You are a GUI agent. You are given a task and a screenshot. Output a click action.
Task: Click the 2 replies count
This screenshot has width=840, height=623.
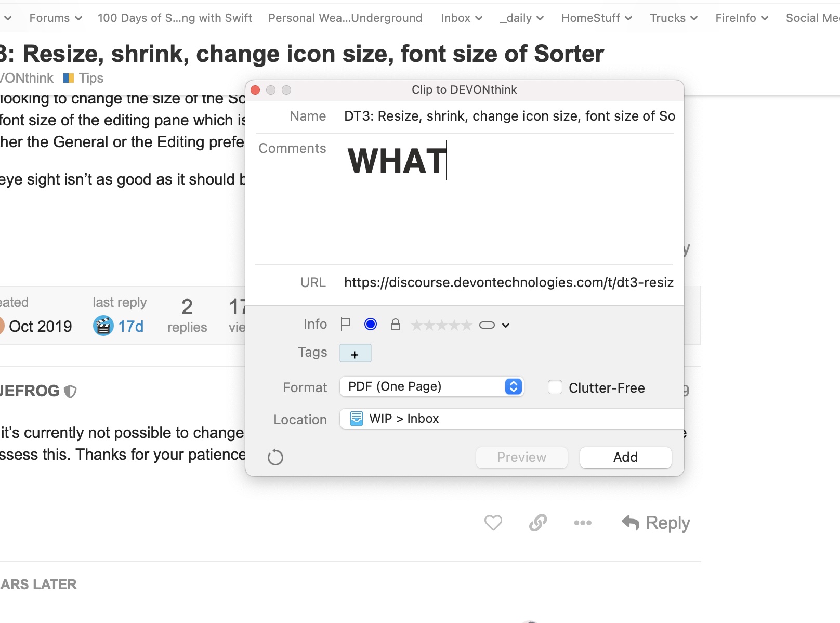[x=187, y=315]
